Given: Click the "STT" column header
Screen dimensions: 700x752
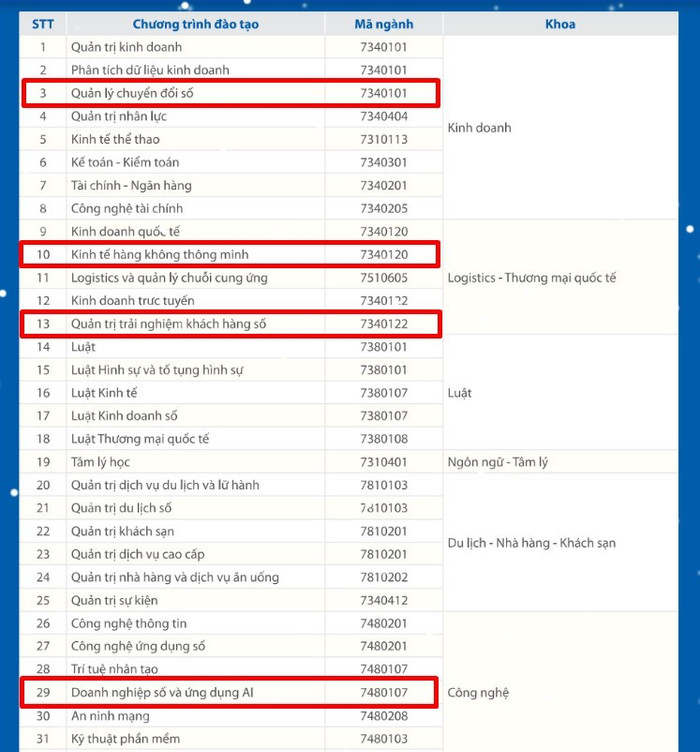Looking at the screenshot, I should pyautogui.click(x=43, y=24).
